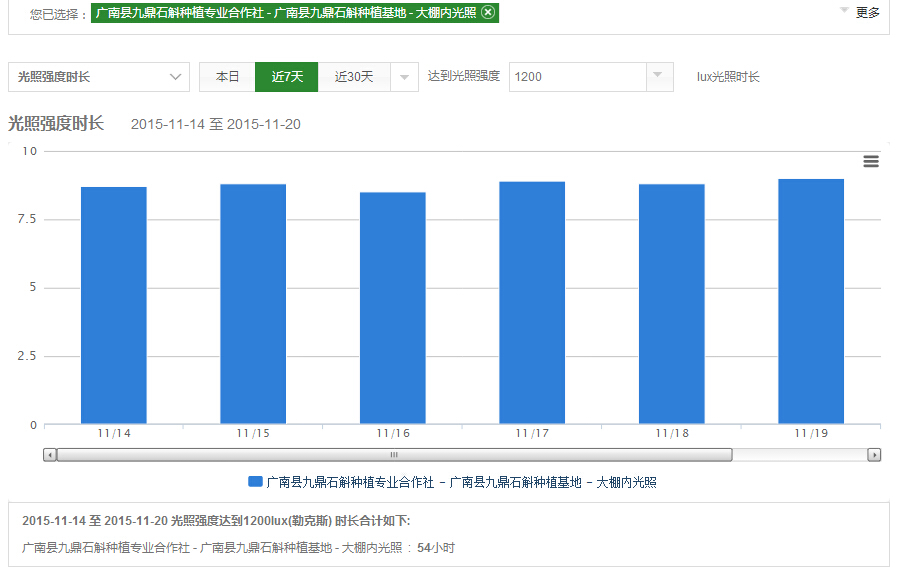Viewport: 900px width, 573px height.
Task: Switch to the 近30天 range
Action: click(354, 77)
